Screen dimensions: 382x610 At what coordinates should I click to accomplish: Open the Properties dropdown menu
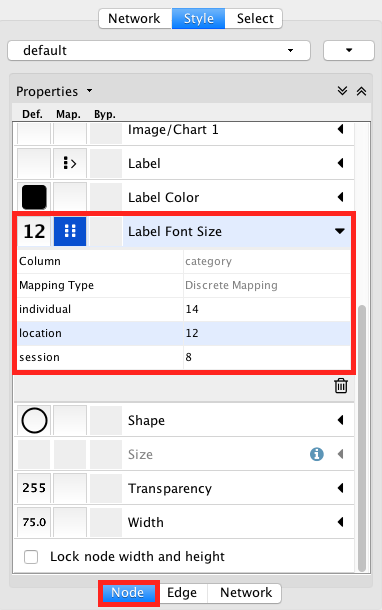(x=89, y=91)
